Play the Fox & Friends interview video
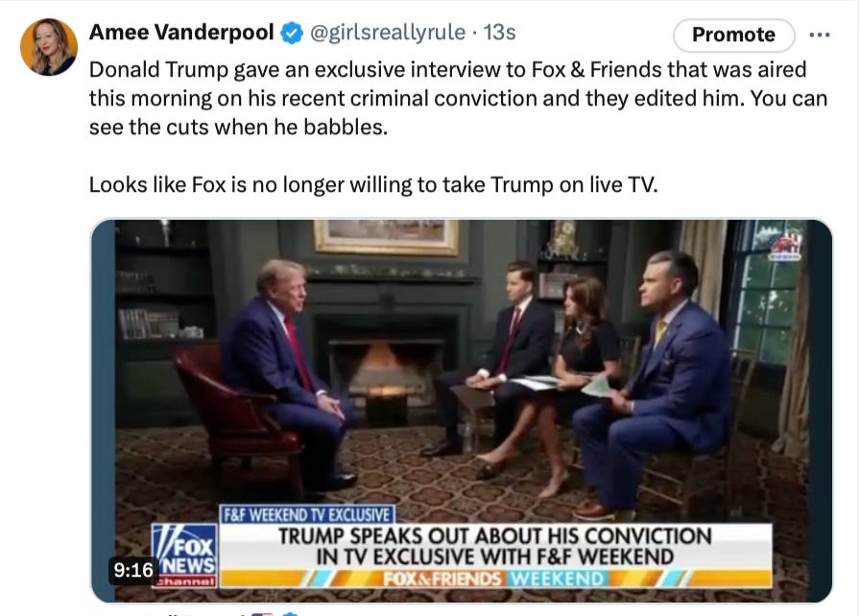The image size is (860, 616). (x=462, y=411)
